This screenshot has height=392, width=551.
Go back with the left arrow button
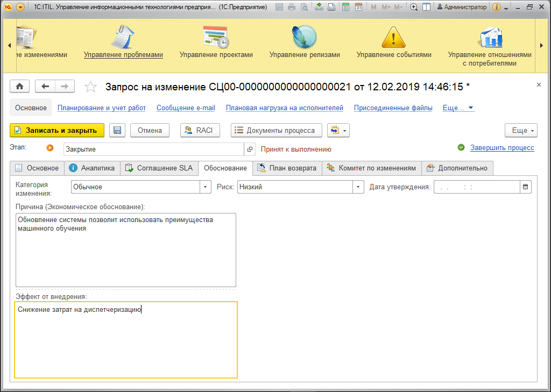(45, 87)
